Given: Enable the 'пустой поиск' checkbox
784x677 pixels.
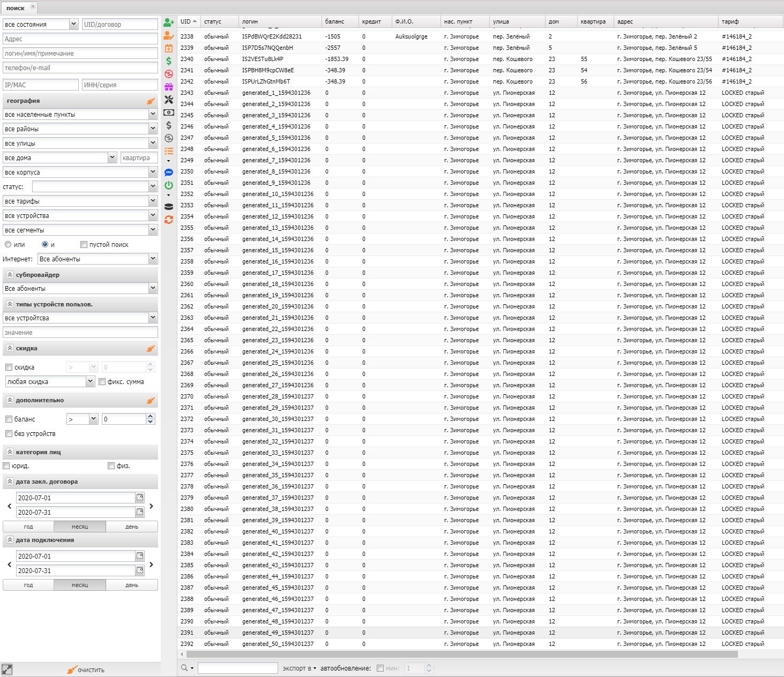Looking at the screenshot, I should point(84,245).
